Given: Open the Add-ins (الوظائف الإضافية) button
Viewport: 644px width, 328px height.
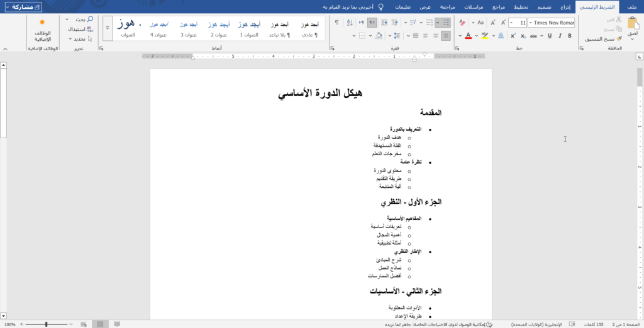Looking at the screenshot, I should point(42,31).
